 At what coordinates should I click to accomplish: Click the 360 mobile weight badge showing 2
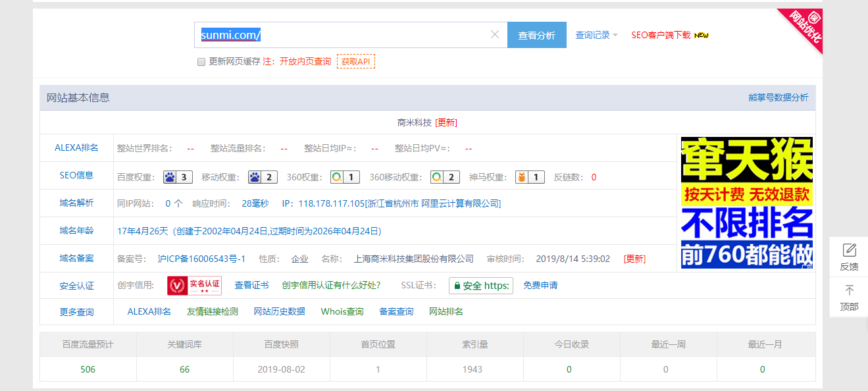(445, 176)
